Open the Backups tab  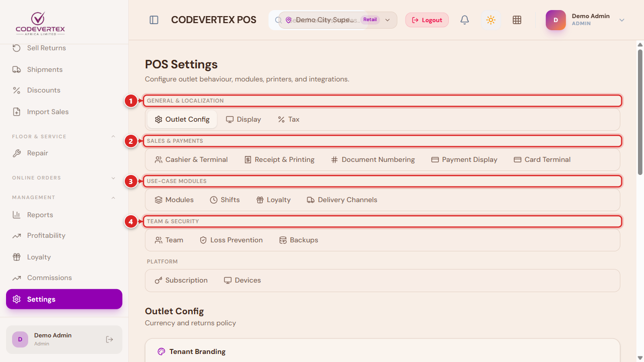299,240
